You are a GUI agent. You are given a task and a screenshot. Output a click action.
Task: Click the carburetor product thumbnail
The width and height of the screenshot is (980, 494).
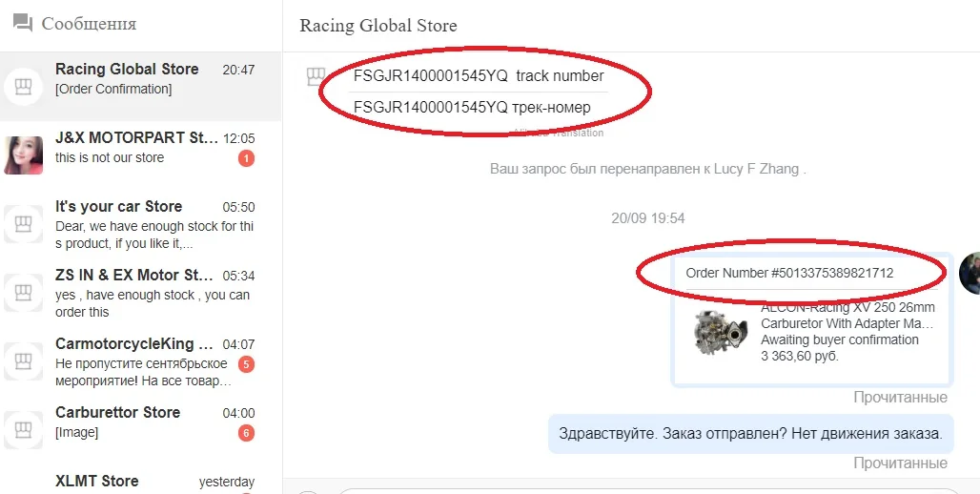(x=721, y=332)
